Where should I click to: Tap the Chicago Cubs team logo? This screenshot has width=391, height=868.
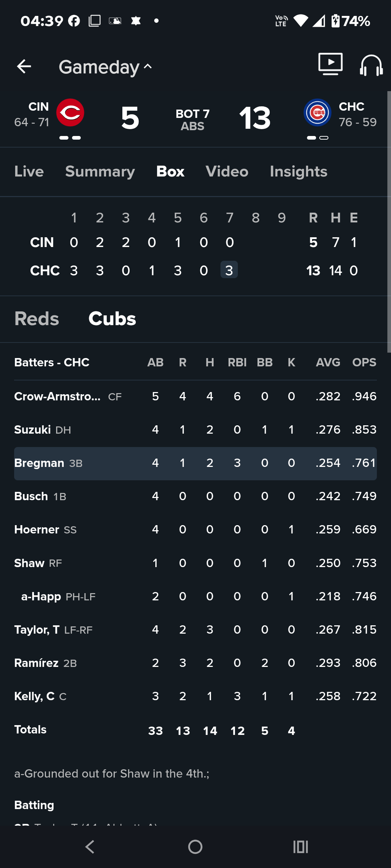pos(318,112)
